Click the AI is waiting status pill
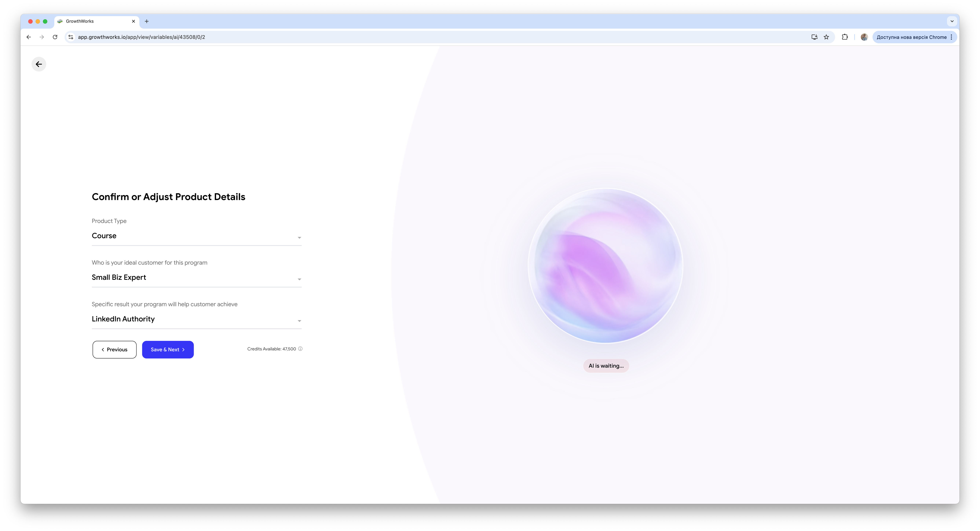Screen dimensions: 980x531 pyautogui.click(x=606, y=366)
